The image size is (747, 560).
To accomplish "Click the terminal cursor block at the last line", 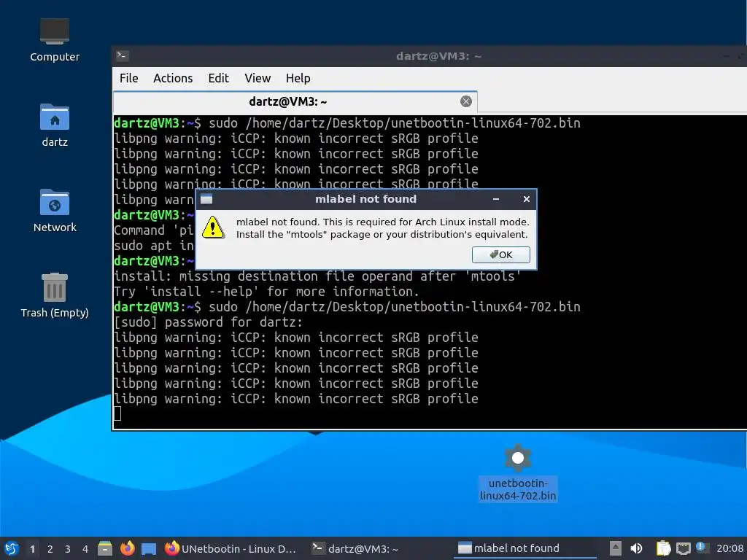I will [117, 413].
